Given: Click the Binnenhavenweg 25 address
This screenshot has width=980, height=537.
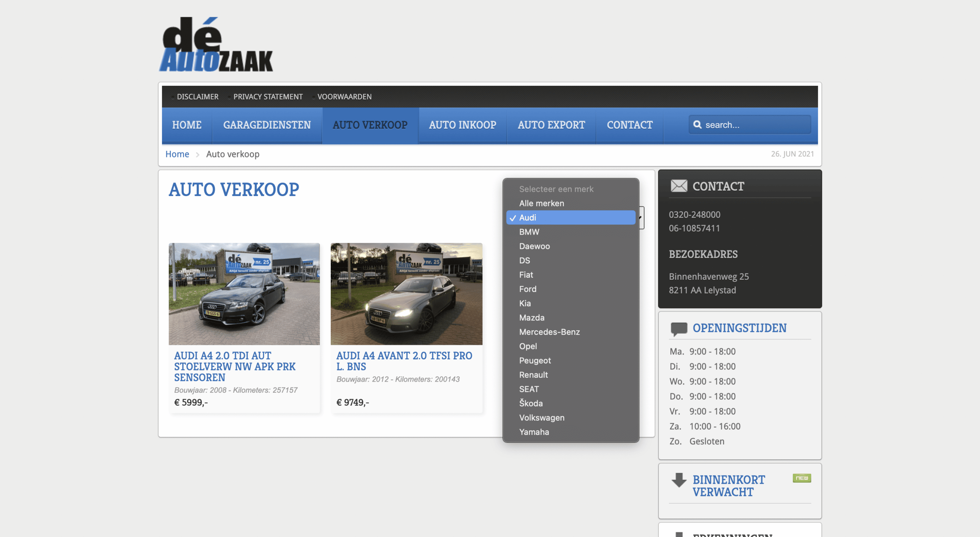Looking at the screenshot, I should 709,276.
